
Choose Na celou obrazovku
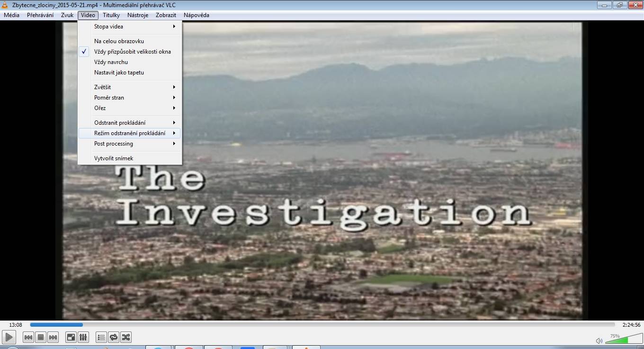(x=130, y=41)
